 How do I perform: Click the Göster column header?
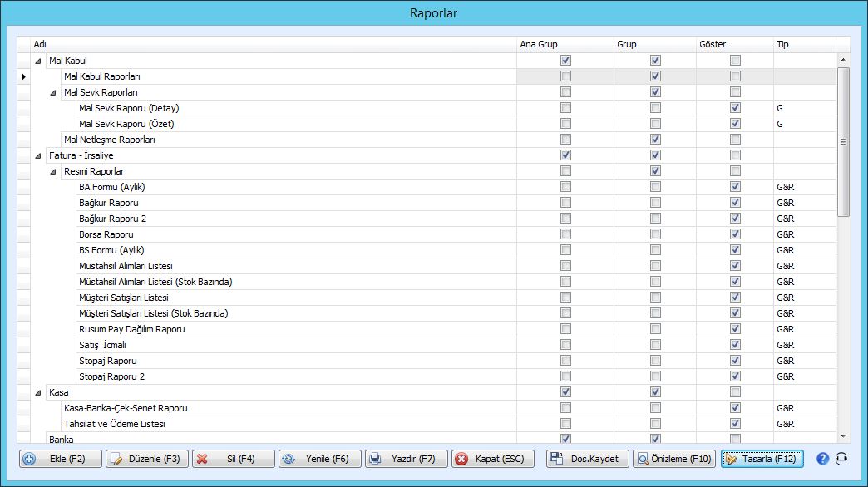[735, 44]
